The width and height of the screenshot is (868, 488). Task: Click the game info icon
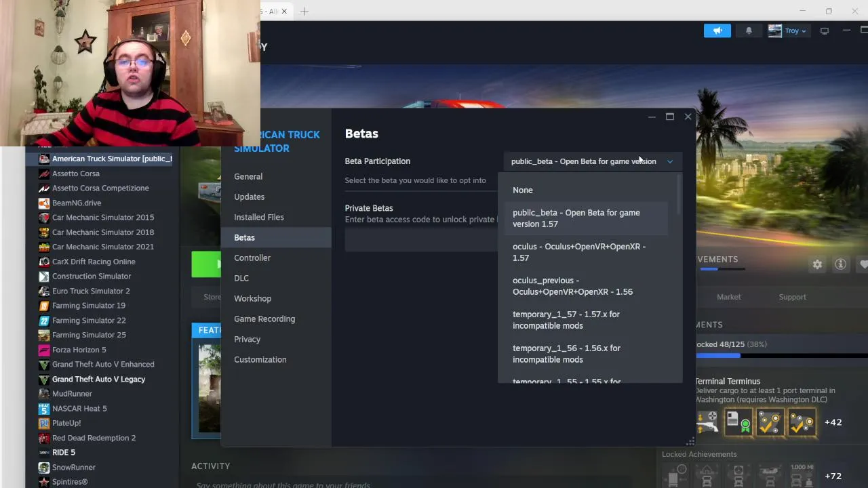840,264
